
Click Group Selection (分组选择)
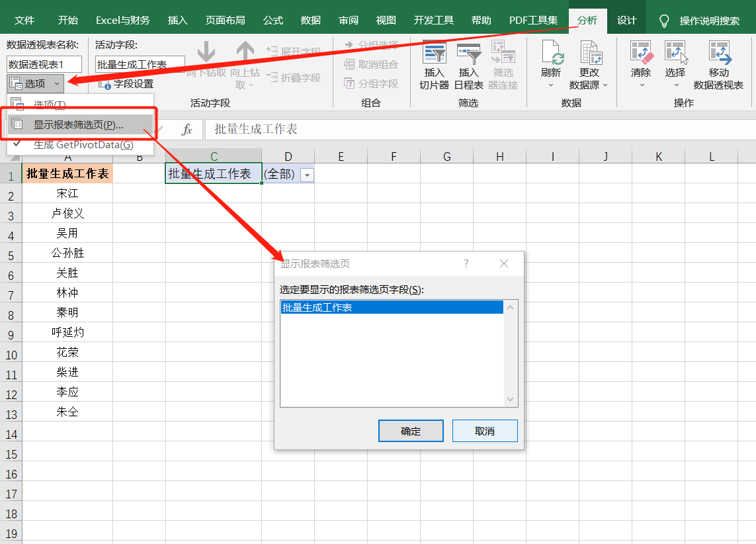point(371,45)
